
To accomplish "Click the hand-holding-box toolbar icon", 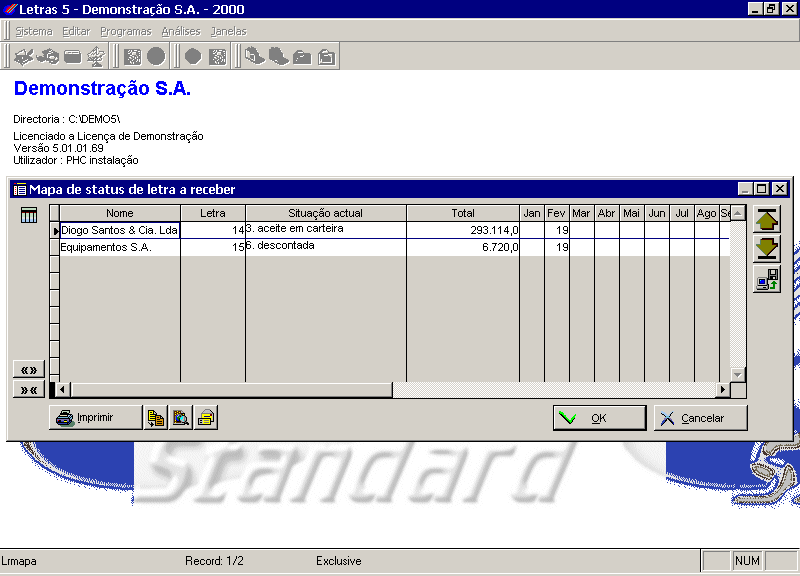I will [255, 56].
